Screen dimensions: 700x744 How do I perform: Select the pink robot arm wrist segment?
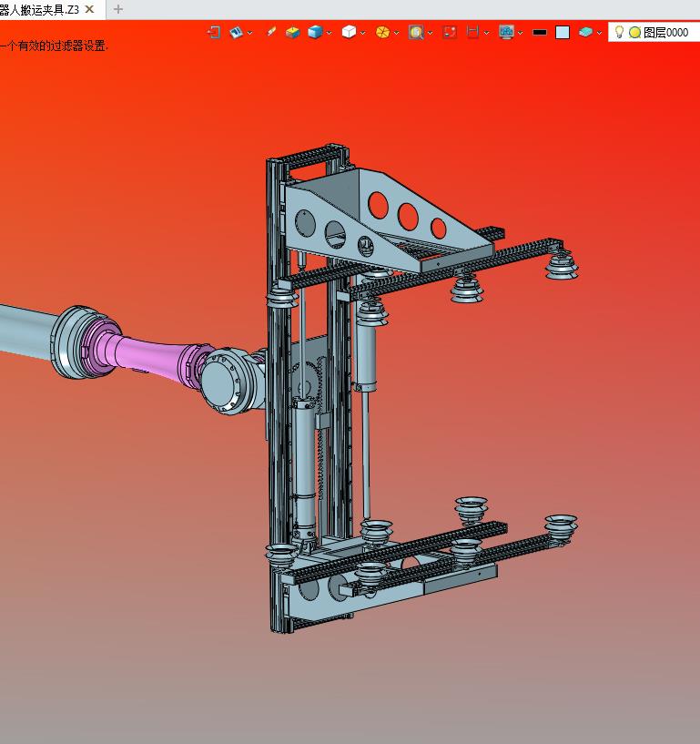[147, 353]
